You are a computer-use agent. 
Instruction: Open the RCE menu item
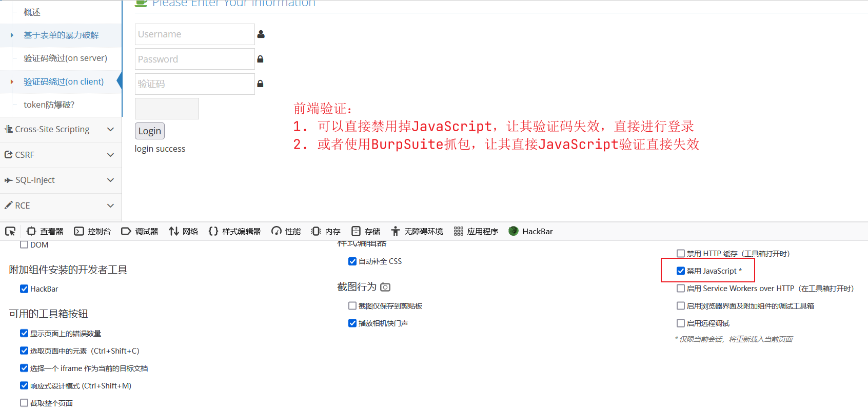click(x=61, y=205)
